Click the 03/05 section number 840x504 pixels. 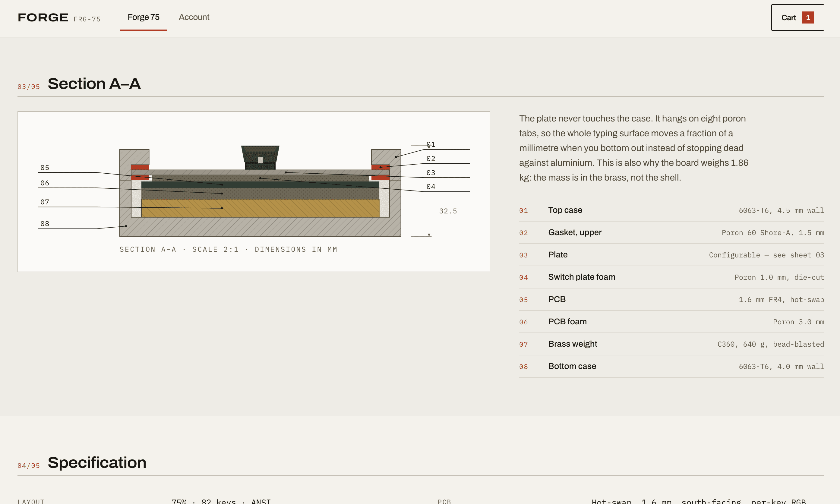tap(29, 87)
